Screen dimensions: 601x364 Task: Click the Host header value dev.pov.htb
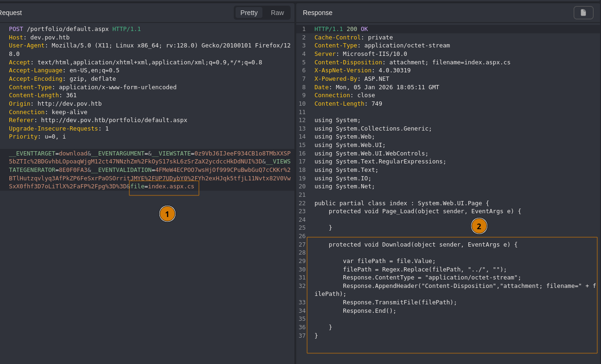pyautogui.click(x=49, y=38)
